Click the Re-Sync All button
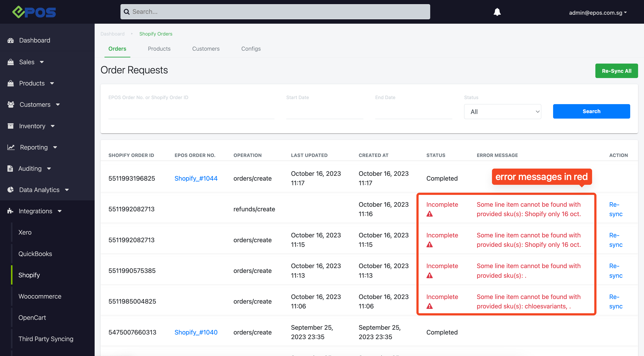This screenshot has width=644, height=356. [x=616, y=71]
